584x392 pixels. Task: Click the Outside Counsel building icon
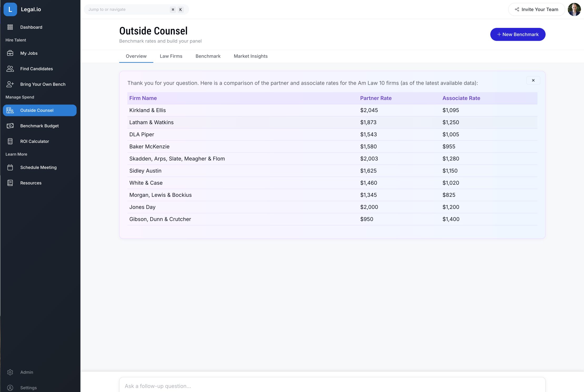(x=10, y=110)
